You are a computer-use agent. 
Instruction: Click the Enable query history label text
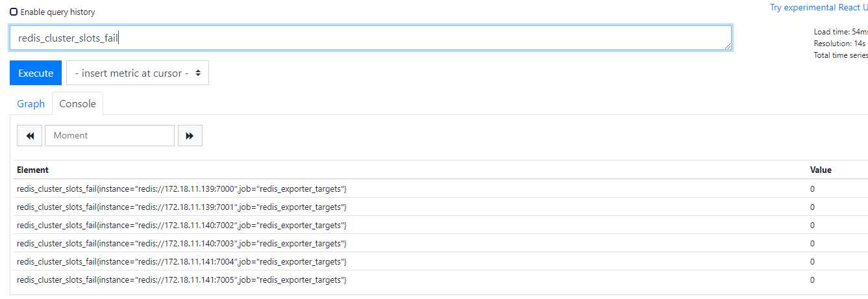tap(58, 12)
